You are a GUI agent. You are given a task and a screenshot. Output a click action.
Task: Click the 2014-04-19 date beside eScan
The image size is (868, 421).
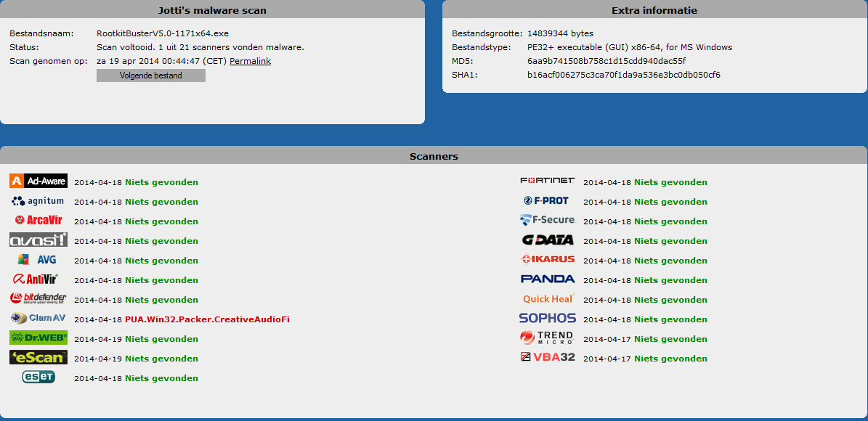98,359
